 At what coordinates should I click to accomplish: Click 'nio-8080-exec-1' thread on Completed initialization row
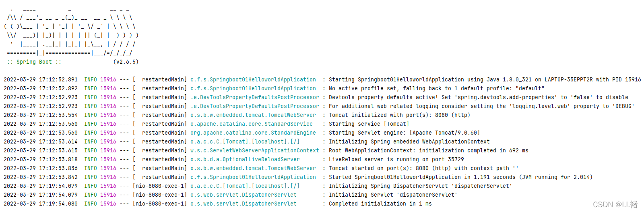click(x=160, y=204)
